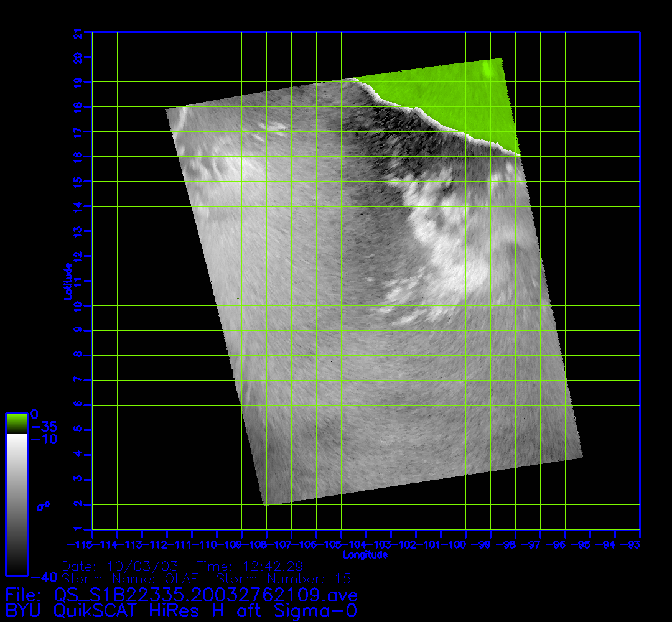Click the BYU QuikSCAT HiRes title text

pyautogui.click(x=181, y=610)
